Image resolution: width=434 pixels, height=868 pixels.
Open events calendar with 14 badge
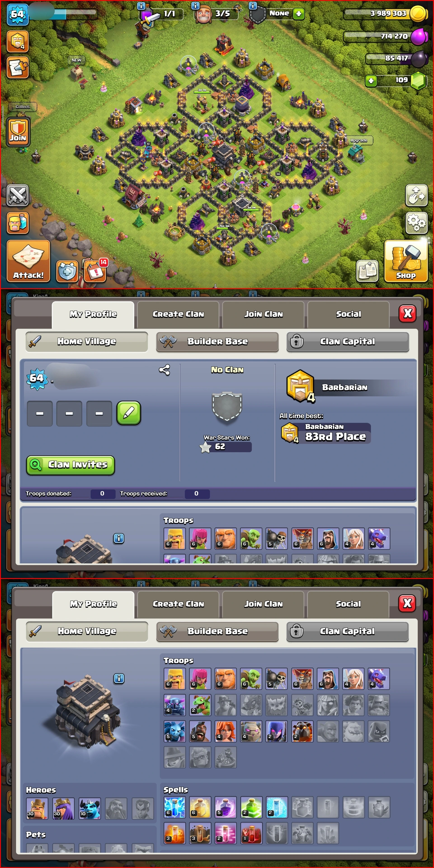[x=95, y=270]
